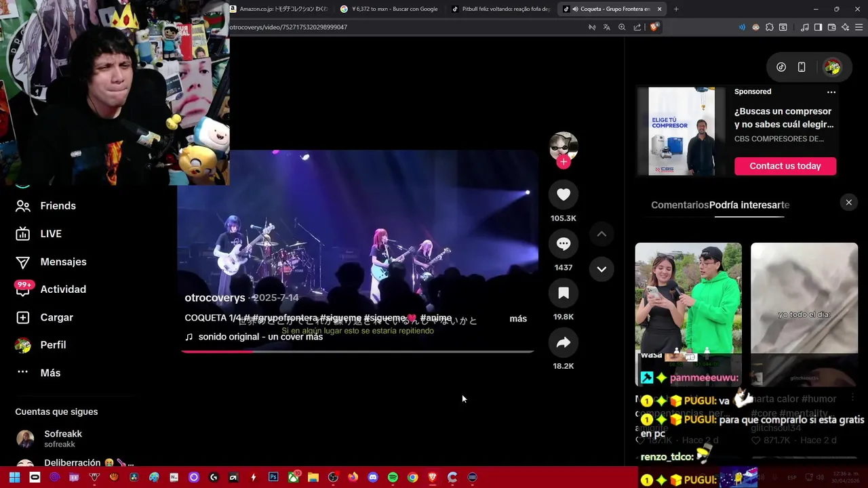Viewport: 868px width, 488px height.
Task: Switch to '6,372 to mxn' Google tab
Action: pyautogui.click(x=389, y=9)
